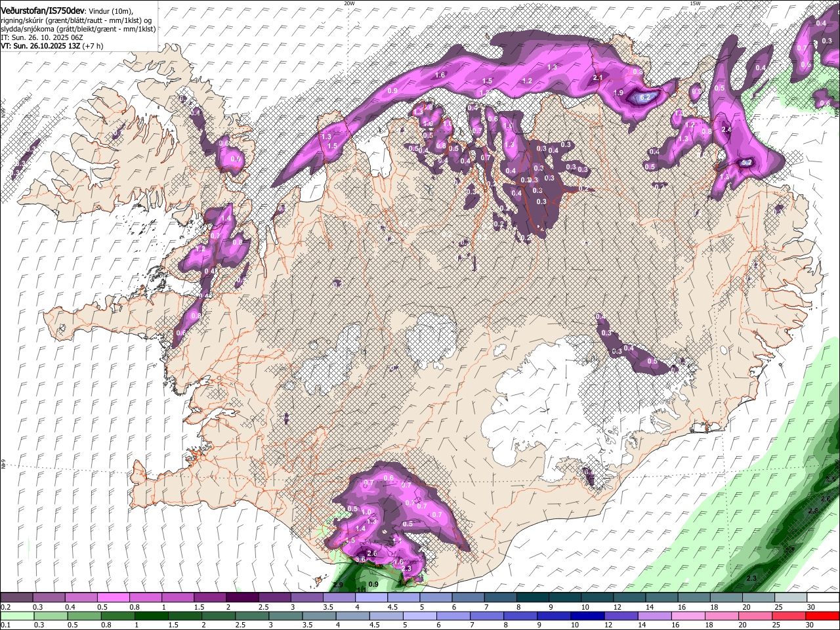Click the 2.9 precipitation value on the map
840x630 pixels.
click(339, 584)
